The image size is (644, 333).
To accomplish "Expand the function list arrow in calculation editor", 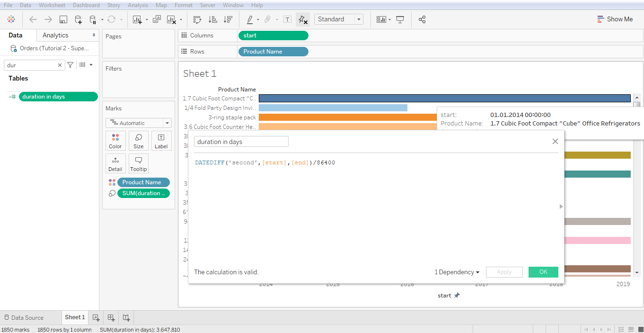I will point(561,207).
